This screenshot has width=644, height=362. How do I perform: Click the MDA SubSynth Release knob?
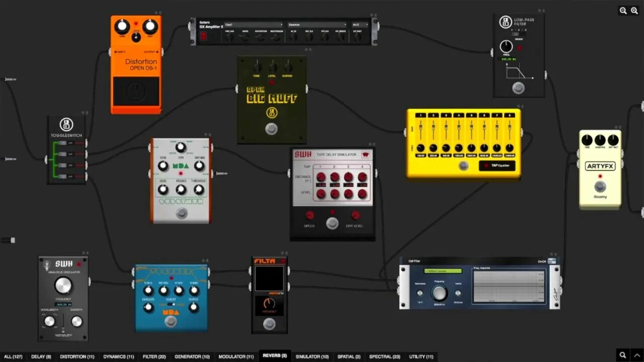coord(181,190)
